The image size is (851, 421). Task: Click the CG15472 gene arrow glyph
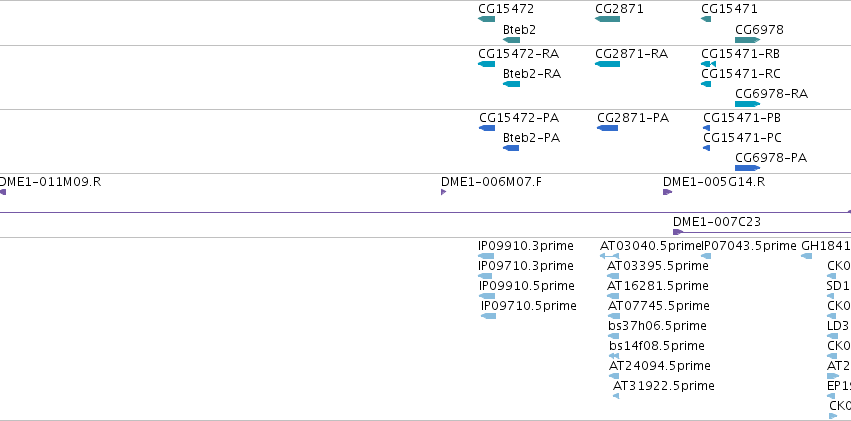[x=486, y=19]
